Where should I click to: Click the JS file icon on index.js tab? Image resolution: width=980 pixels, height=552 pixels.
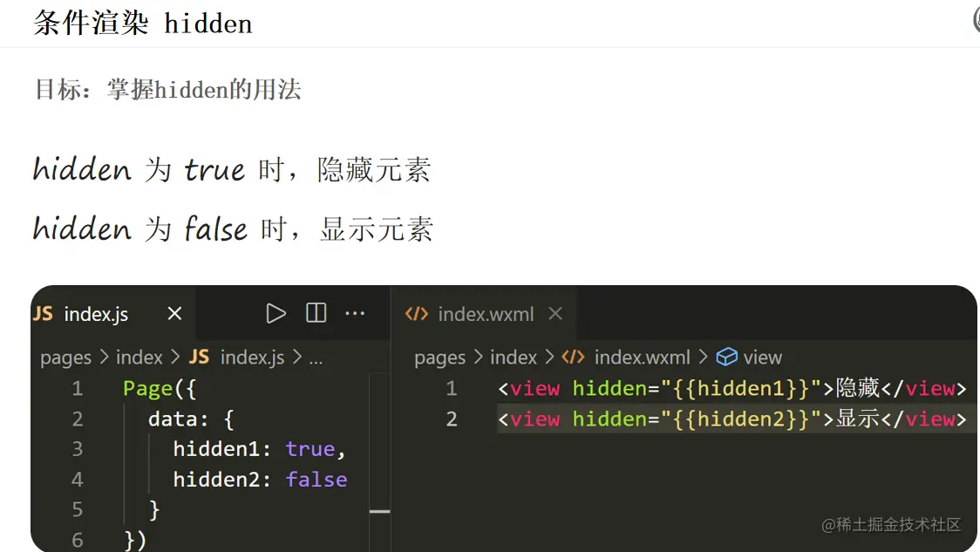pos(43,314)
